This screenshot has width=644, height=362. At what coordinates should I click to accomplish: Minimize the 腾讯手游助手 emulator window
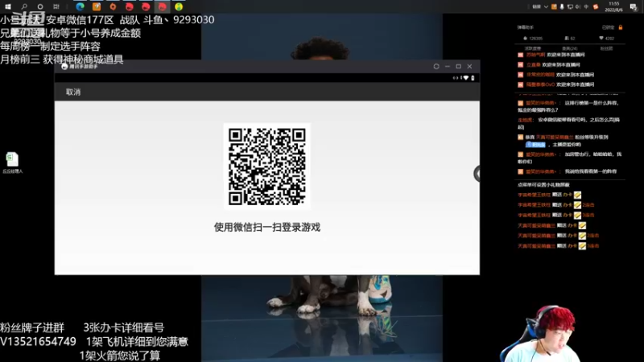448,66
